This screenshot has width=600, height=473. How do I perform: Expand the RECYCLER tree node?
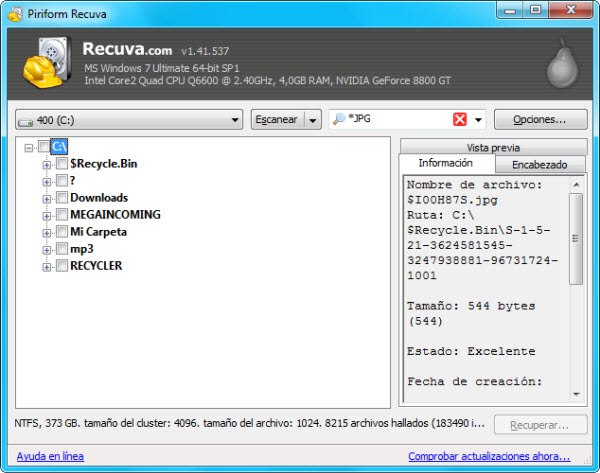tap(47, 267)
